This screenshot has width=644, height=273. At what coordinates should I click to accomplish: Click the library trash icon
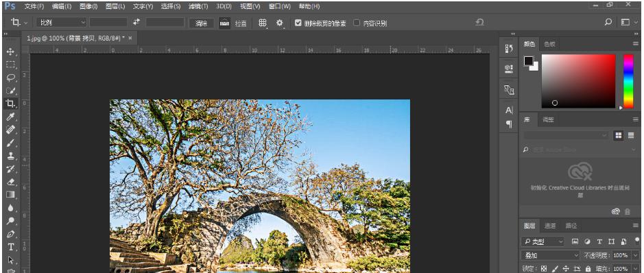pyautogui.click(x=628, y=211)
